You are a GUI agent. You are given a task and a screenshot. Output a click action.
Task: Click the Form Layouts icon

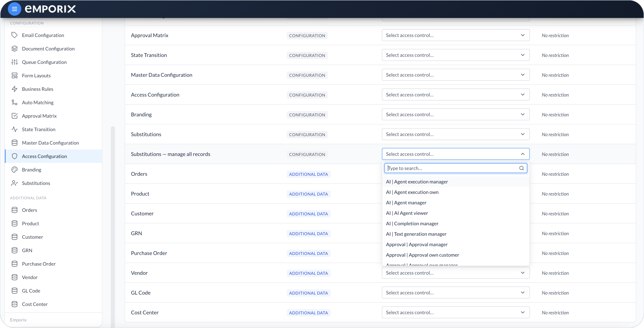click(x=15, y=75)
